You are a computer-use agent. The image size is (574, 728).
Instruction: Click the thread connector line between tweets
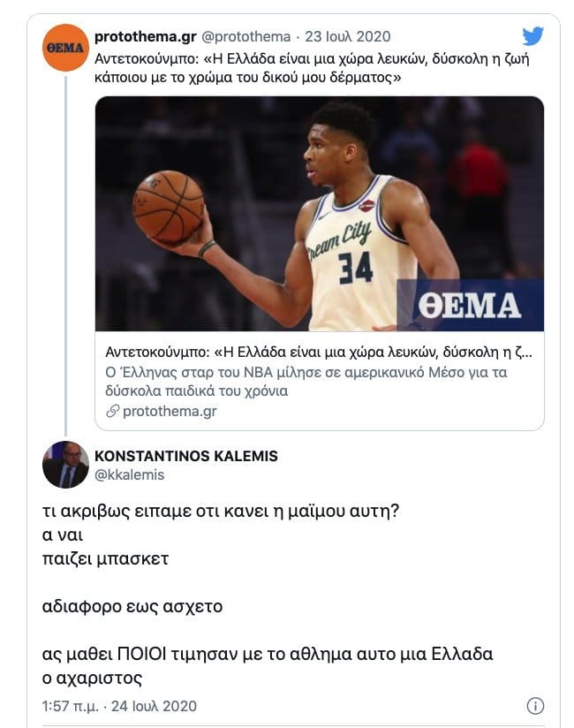(66, 255)
